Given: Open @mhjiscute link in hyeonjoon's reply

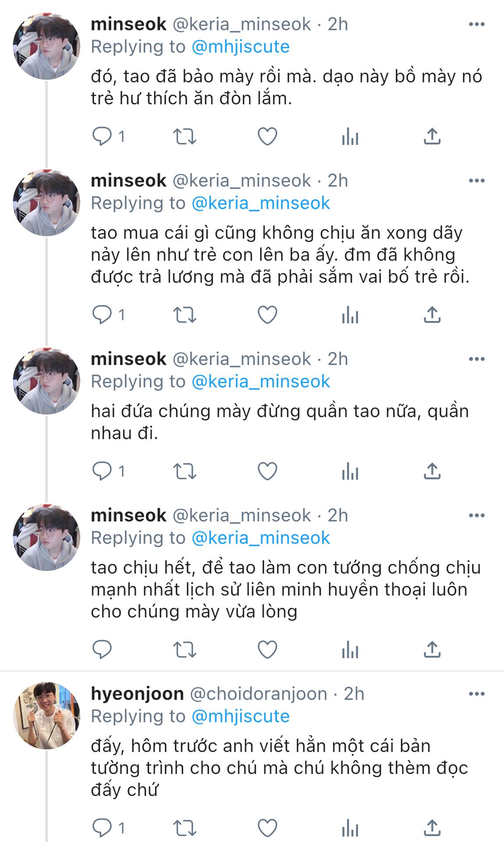Looking at the screenshot, I should pos(241,716).
